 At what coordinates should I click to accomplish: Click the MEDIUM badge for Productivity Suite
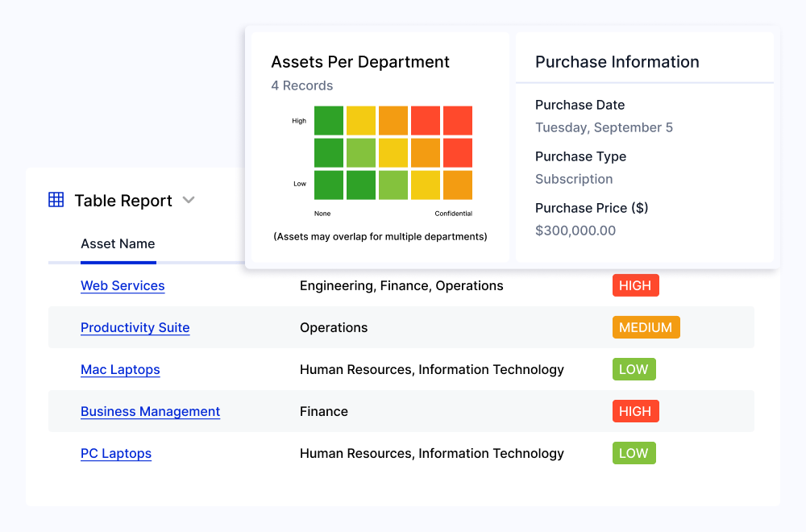coord(646,327)
